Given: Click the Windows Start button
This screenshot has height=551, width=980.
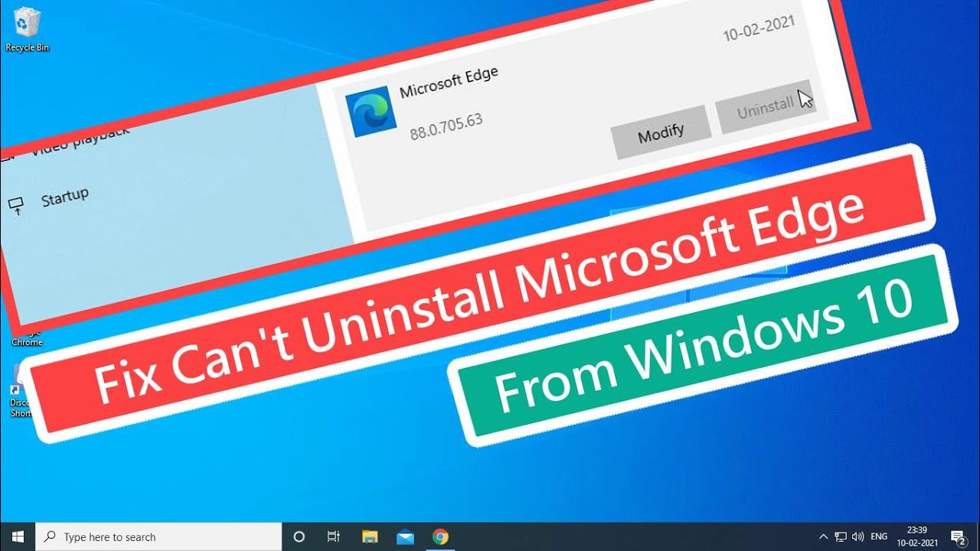Looking at the screenshot, I should click(x=18, y=536).
